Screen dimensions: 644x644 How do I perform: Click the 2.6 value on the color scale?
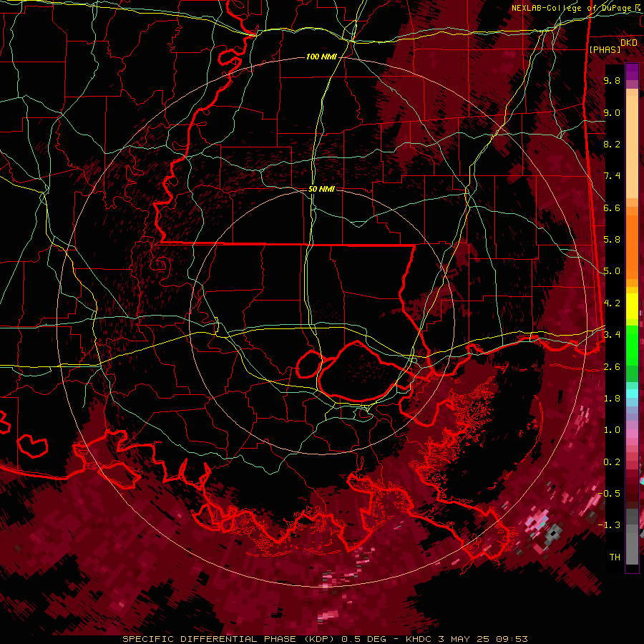612,366
